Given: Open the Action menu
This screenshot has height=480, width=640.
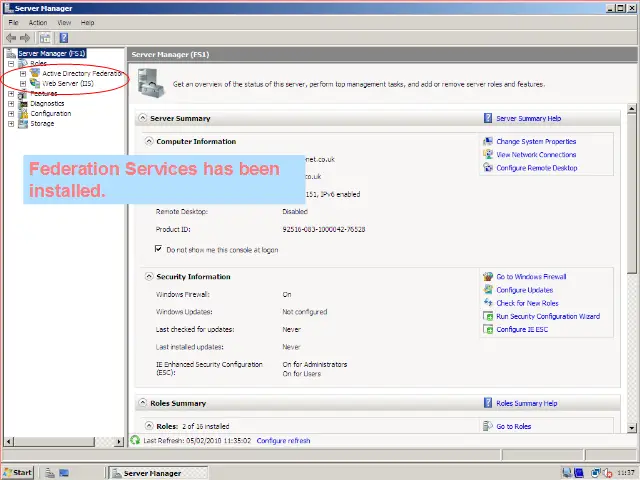Looking at the screenshot, I should pos(38,22).
